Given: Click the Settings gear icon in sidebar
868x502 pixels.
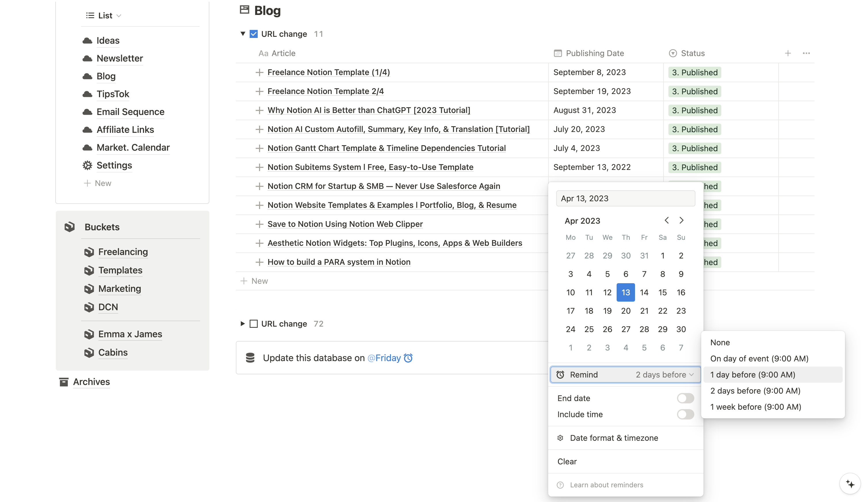Looking at the screenshot, I should (x=87, y=165).
